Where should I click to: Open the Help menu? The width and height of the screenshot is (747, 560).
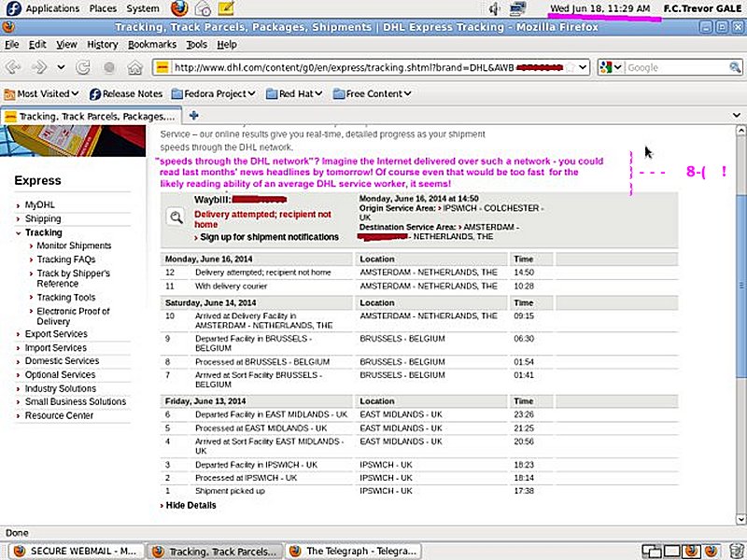click(227, 44)
